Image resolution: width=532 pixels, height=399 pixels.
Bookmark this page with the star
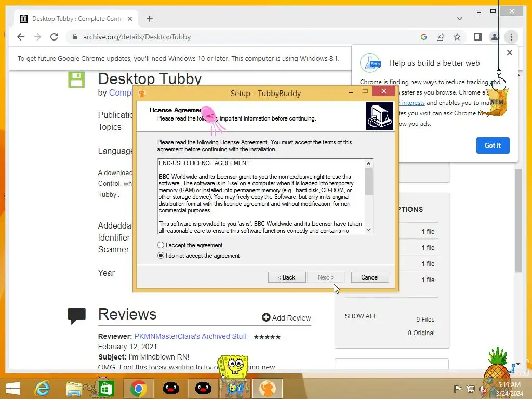pyautogui.click(x=457, y=37)
